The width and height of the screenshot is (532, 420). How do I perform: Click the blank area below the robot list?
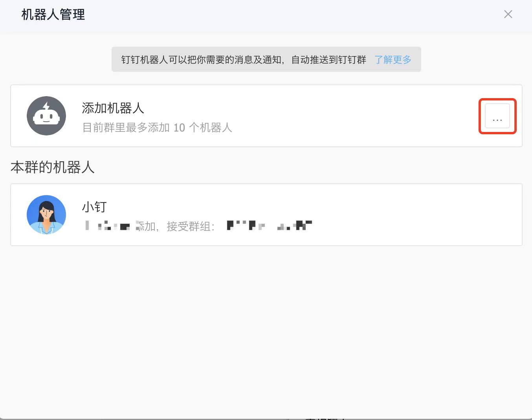tap(266, 330)
